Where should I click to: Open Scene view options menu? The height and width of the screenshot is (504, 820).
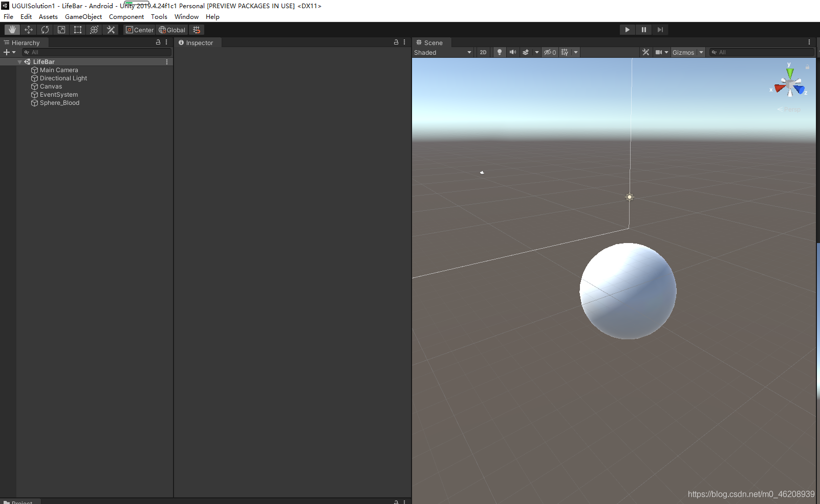coord(809,42)
